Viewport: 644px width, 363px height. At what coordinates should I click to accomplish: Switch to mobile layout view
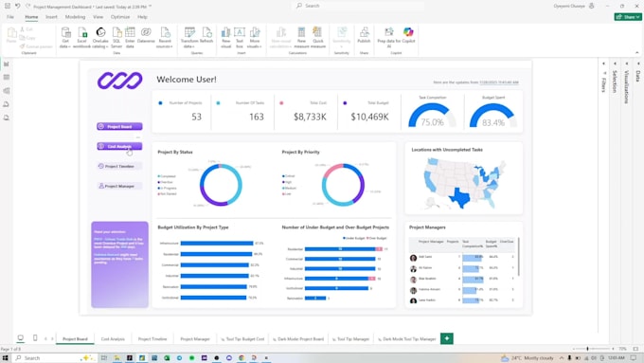pos(35,338)
